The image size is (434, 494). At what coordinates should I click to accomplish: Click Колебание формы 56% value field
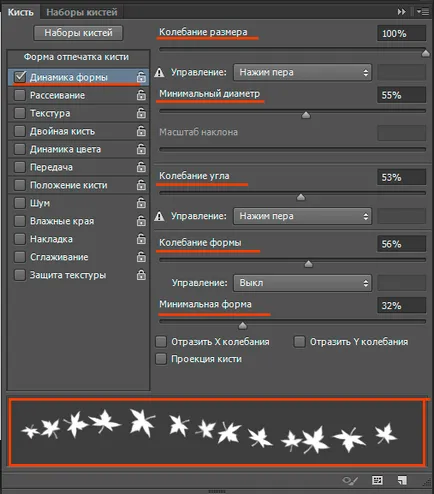coord(402,244)
